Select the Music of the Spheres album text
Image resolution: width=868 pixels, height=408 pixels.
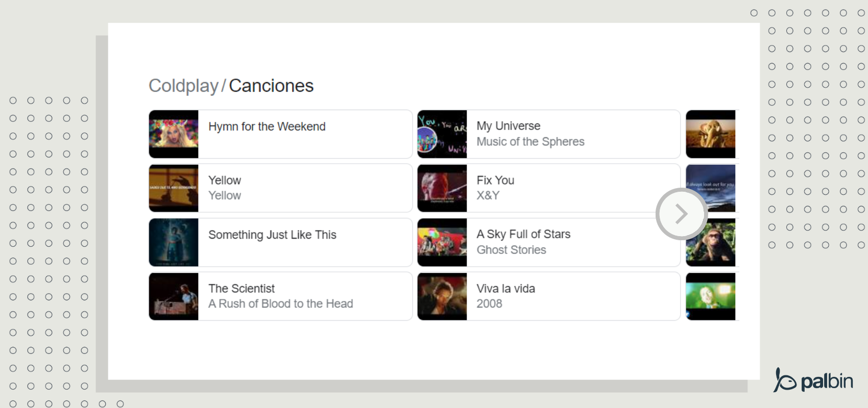pos(531,142)
